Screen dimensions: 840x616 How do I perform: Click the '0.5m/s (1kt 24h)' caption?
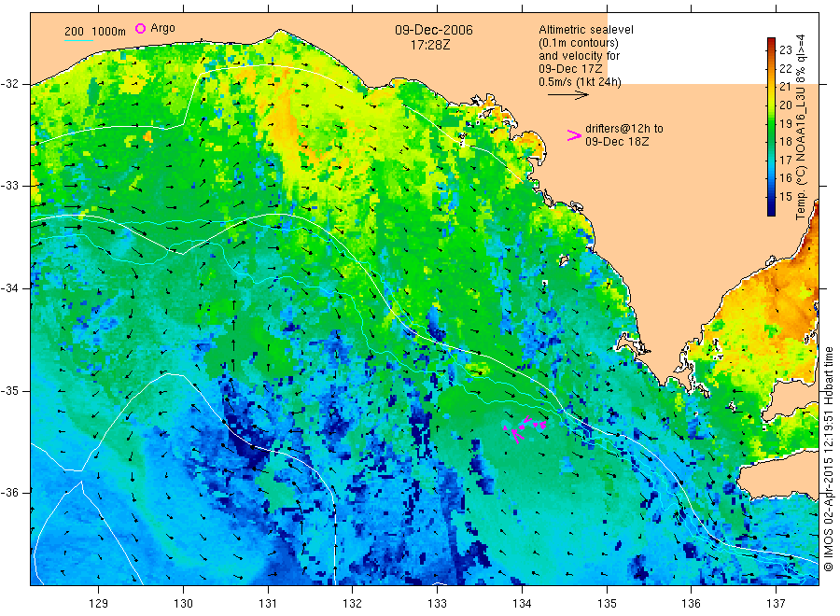581,82
